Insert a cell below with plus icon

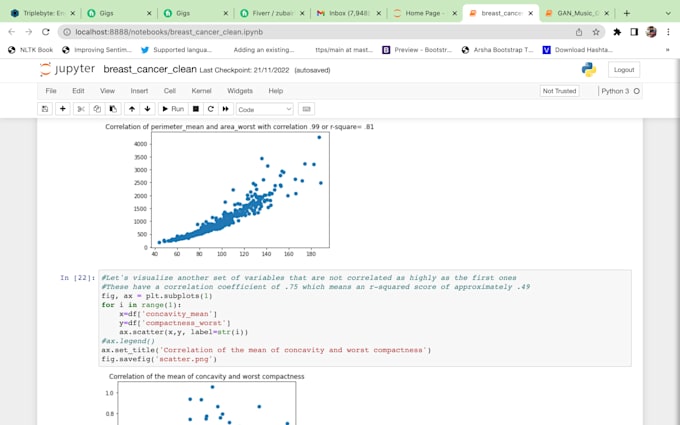[x=62, y=109]
